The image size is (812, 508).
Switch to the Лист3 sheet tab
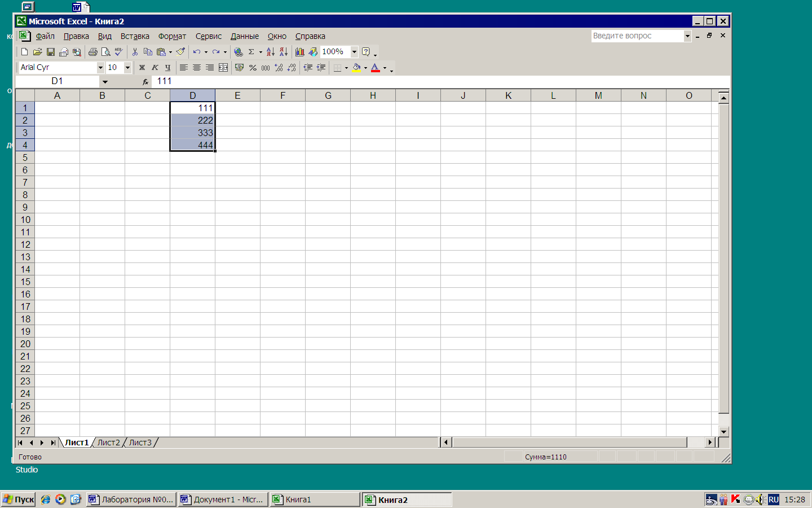pos(140,443)
